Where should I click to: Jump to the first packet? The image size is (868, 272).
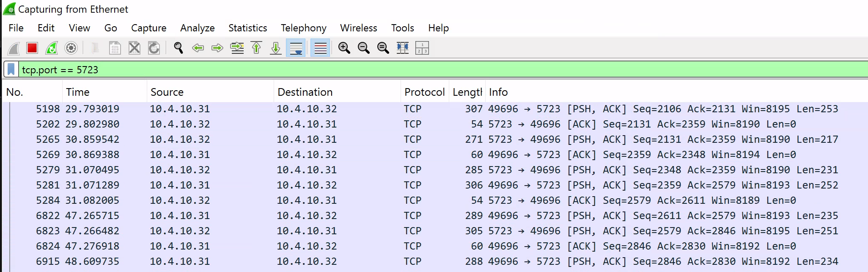(x=256, y=48)
